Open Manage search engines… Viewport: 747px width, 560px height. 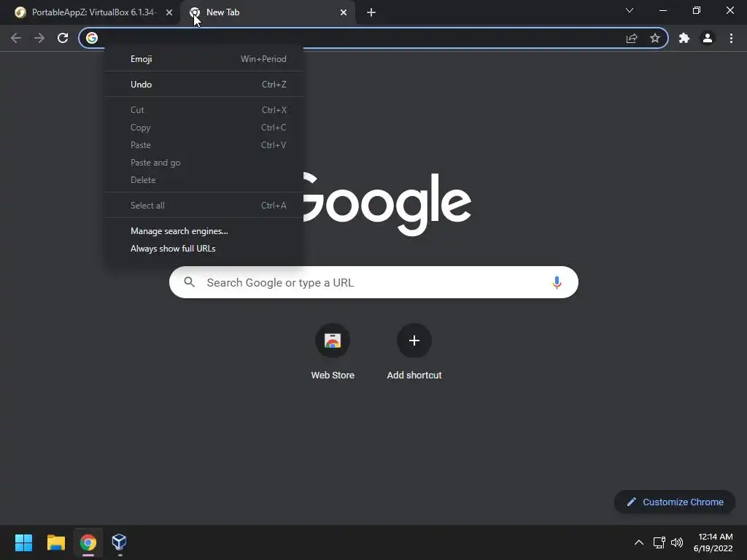[204, 231]
